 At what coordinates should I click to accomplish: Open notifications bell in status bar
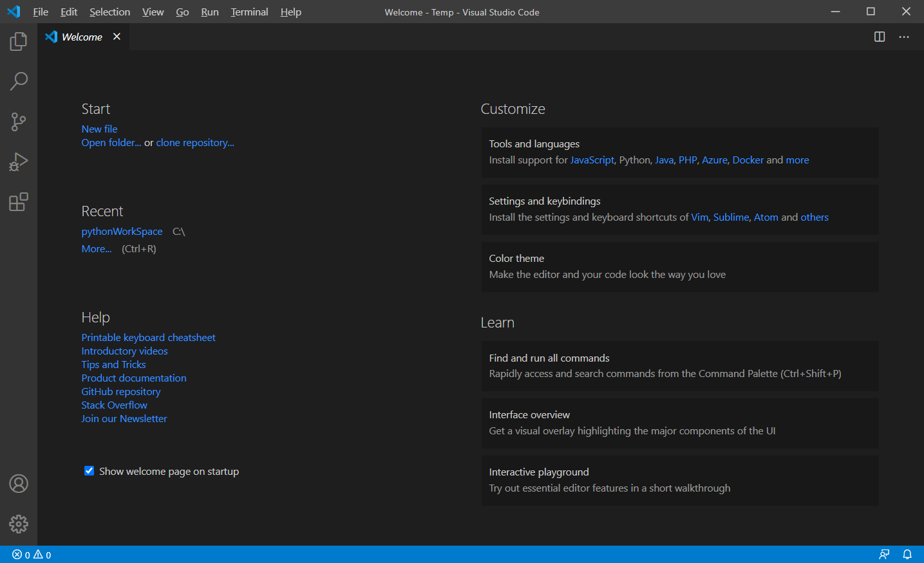(x=907, y=555)
